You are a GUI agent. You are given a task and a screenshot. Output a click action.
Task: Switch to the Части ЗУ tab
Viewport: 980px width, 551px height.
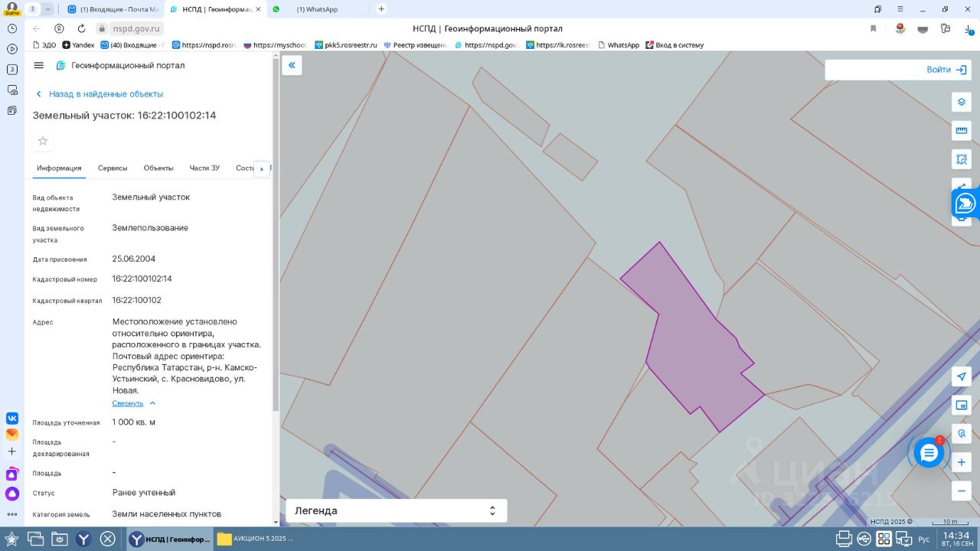pyautogui.click(x=204, y=168)
